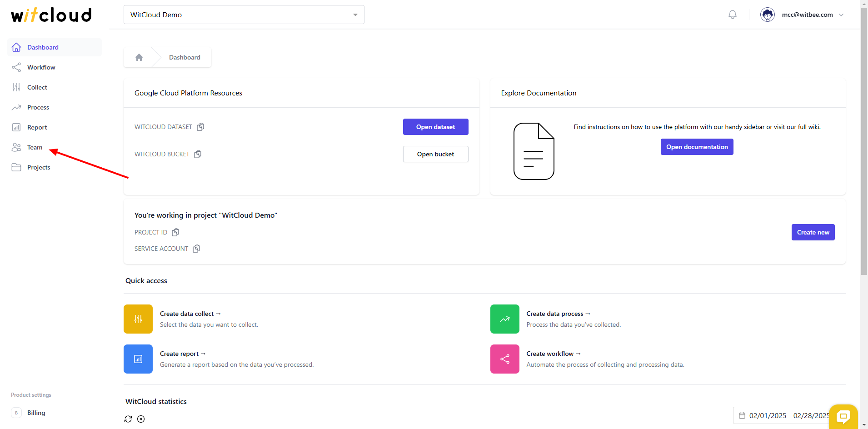The width and height of the screenshot is (868, 429).
Task: Click the Collect sliders icon in sidebar
Action: pyautogui.click(x=16, y=87)
